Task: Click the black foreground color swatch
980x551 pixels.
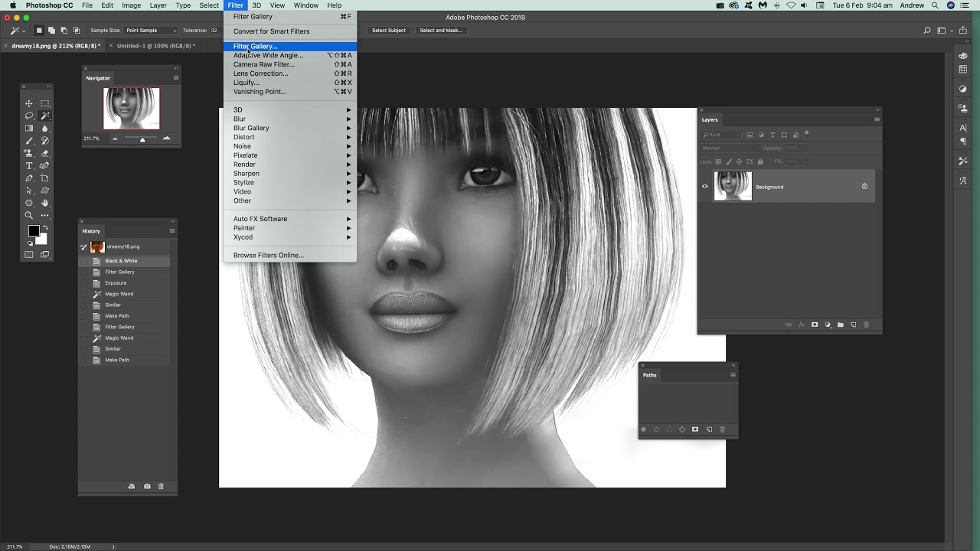Action: click(x=34, y=231)
